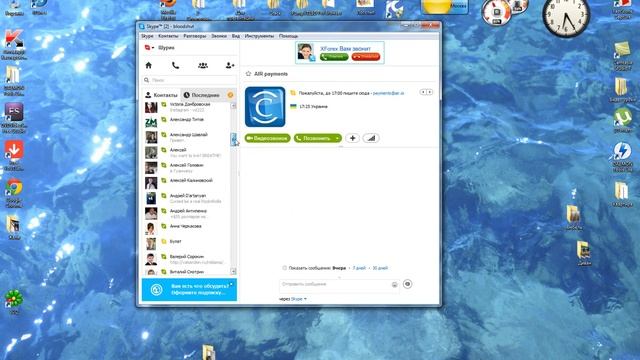Answer the XForex incoming call

click(334, 57)
